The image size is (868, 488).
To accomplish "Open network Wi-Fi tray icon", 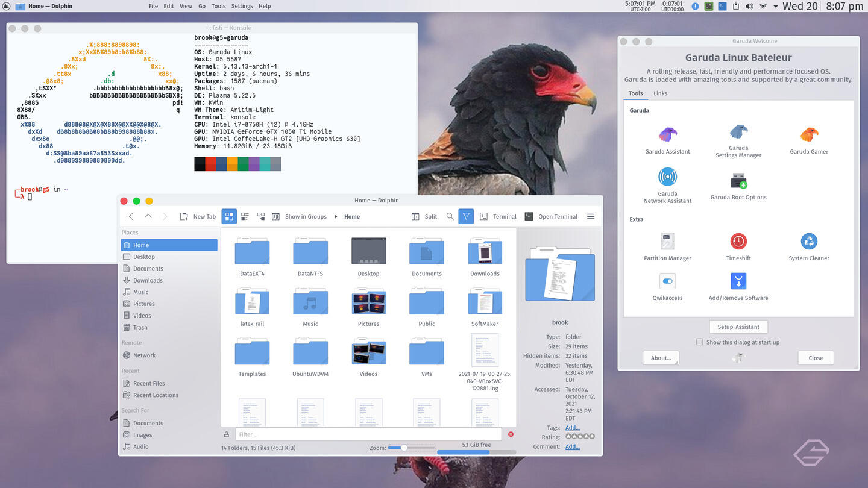I will click(763, 6).
